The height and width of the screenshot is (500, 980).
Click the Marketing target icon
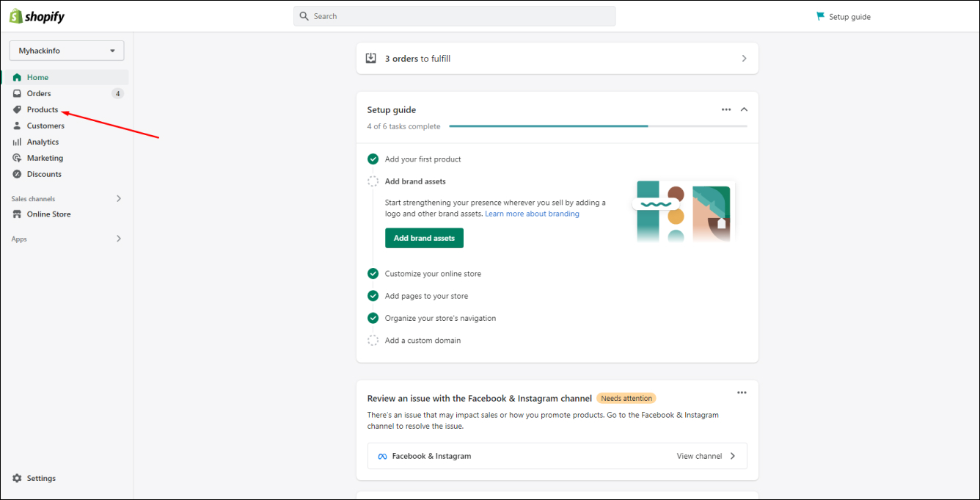tap(17, 158)
